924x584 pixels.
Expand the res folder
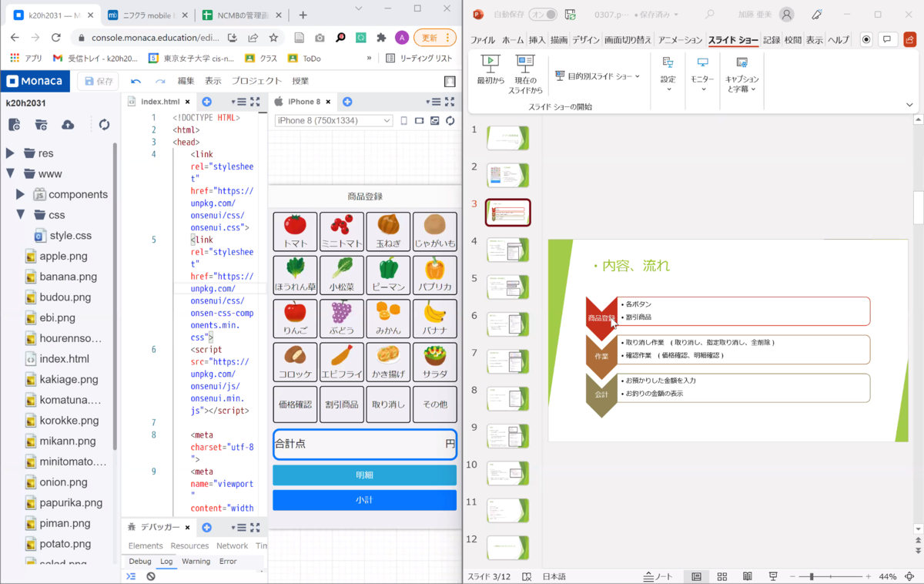tap(10, 153)
